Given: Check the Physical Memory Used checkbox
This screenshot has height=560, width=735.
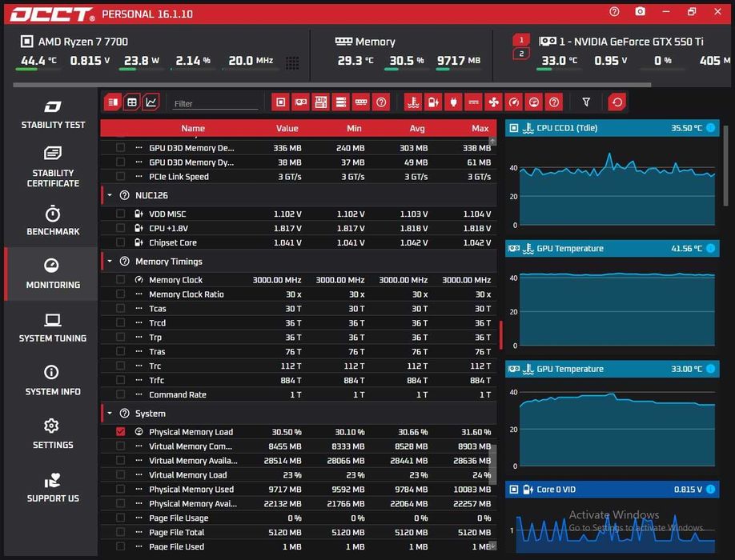Looking at the screenshot, I should coord(120,490).
